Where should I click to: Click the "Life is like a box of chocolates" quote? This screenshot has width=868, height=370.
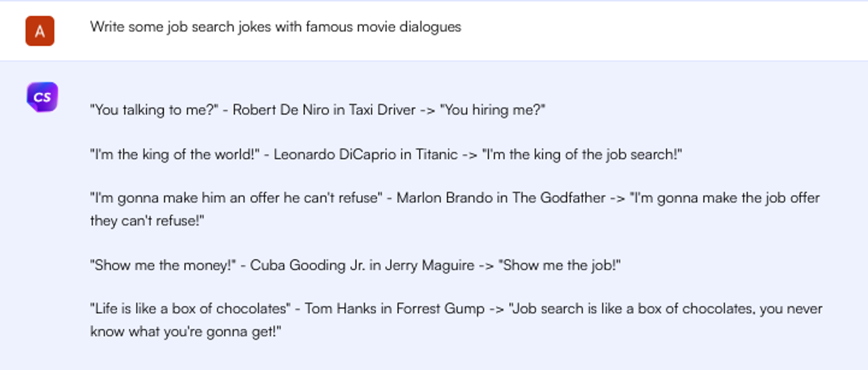coord(190,309)
